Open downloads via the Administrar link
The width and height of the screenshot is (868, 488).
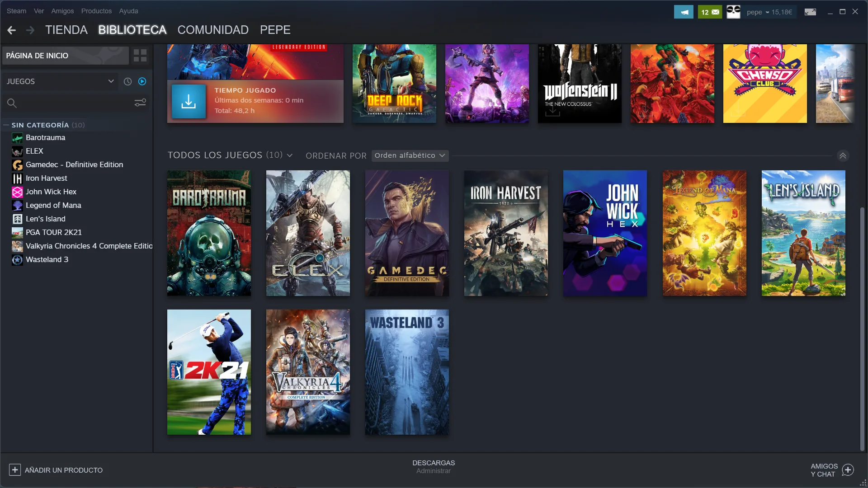[x=433, y=470]
